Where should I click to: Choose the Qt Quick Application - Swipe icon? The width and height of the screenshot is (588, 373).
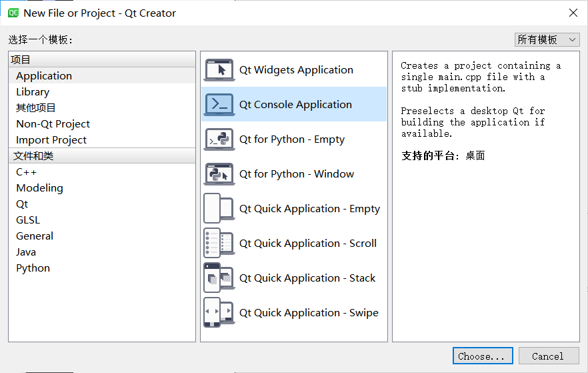(219, 312)
